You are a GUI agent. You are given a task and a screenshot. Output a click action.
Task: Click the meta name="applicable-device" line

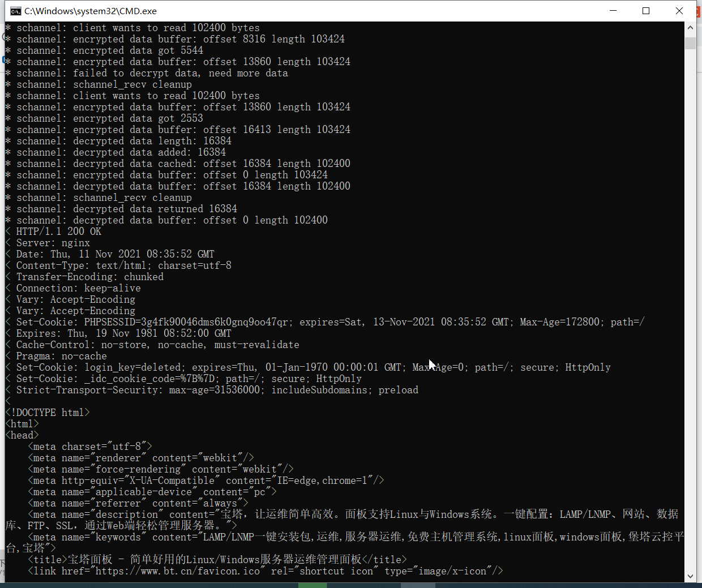[x=152, y=492]
